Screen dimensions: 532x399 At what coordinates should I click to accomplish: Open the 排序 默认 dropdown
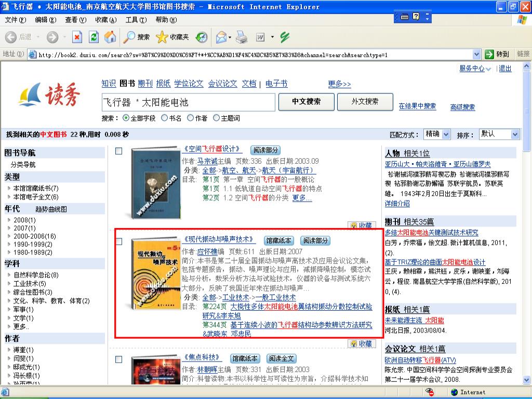click(x=499, y=135)
